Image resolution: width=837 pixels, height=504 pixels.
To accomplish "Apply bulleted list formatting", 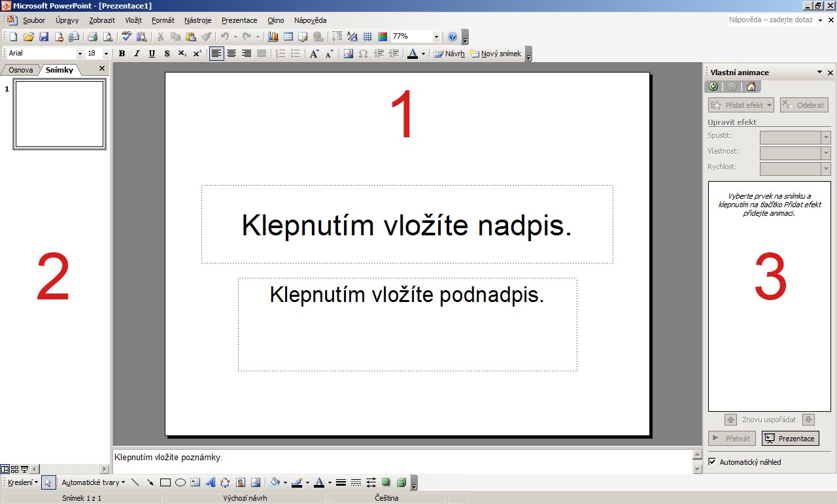I will point(296,54).
